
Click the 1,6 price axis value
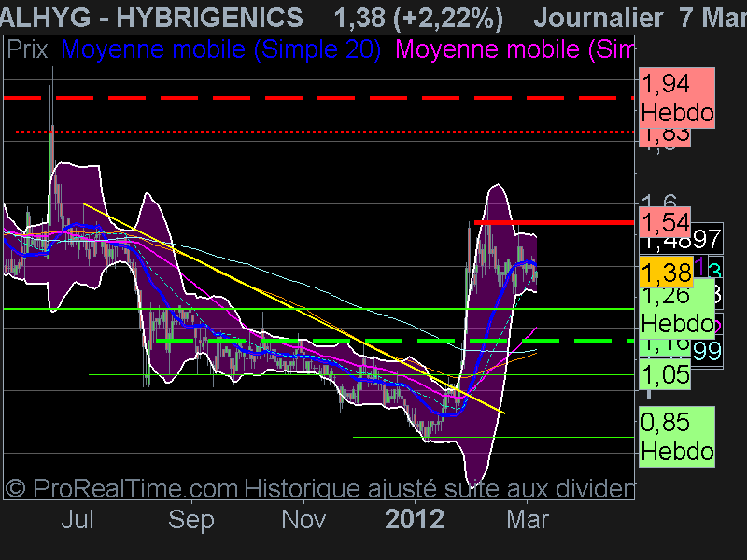pyautogui.click(x=658, y=201)
